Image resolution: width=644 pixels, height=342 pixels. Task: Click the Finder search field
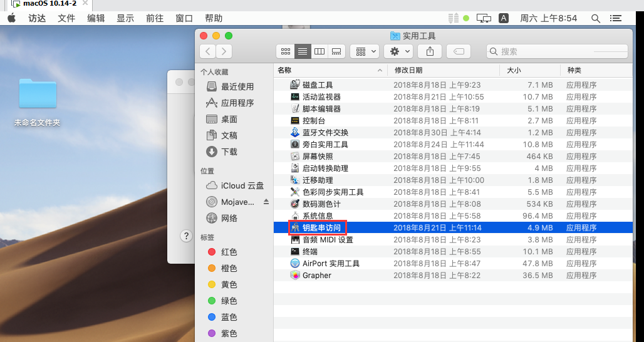(557, 51)
